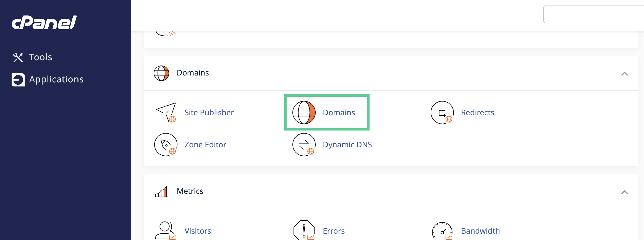Collapse the Domains section
This screenshot has height=240, width=644.
[624, 74]
